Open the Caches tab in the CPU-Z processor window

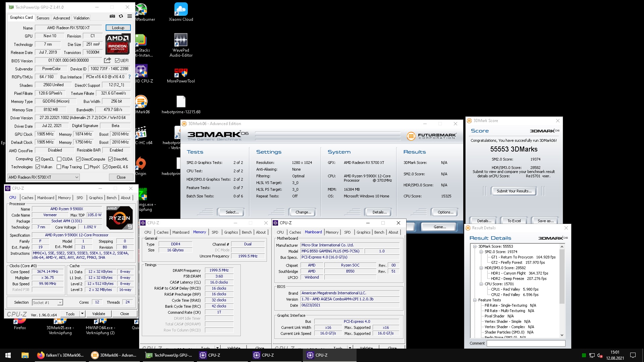pos(28,198)
